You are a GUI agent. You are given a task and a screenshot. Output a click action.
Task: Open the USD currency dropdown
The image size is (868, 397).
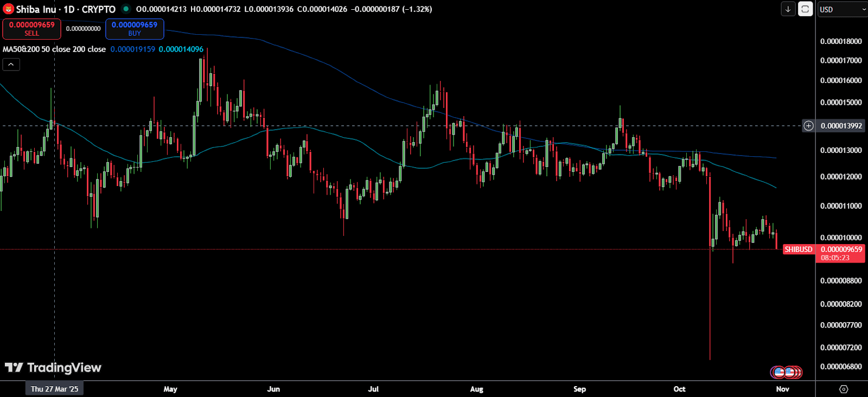[843, 9]
